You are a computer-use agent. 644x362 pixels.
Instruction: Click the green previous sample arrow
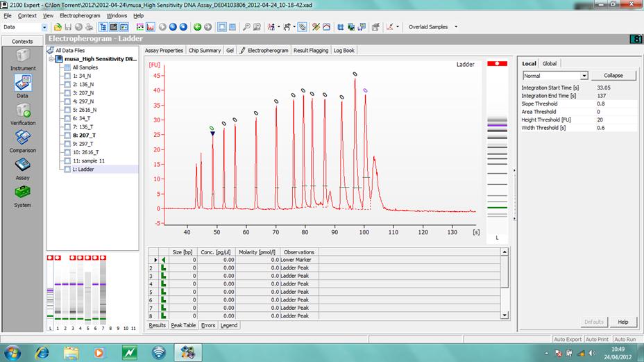tap(197, 27)
